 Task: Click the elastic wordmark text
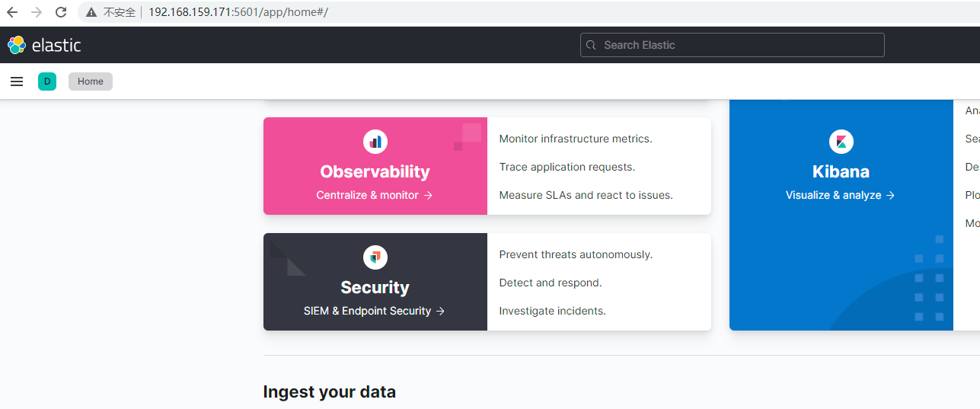(x=56, y=45)
